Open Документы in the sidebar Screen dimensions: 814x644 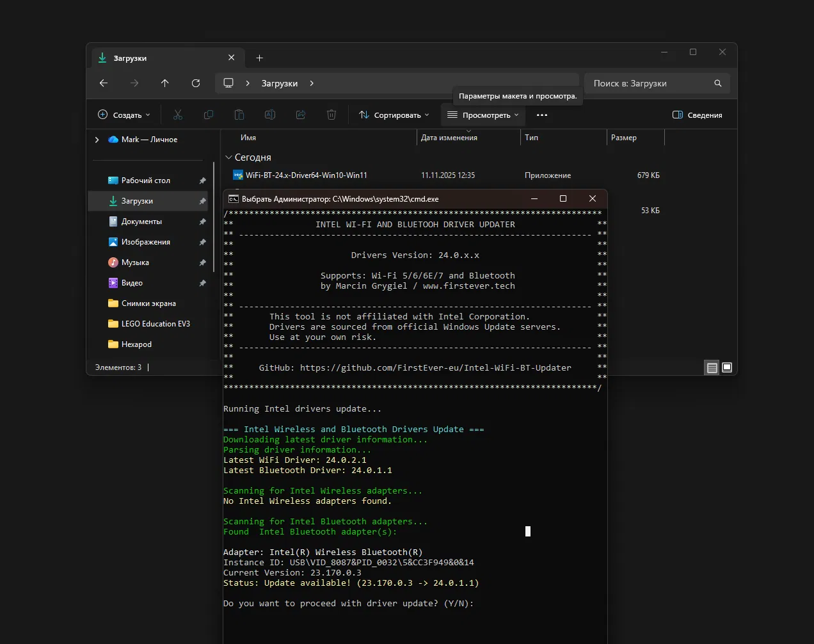coord(141,221)
